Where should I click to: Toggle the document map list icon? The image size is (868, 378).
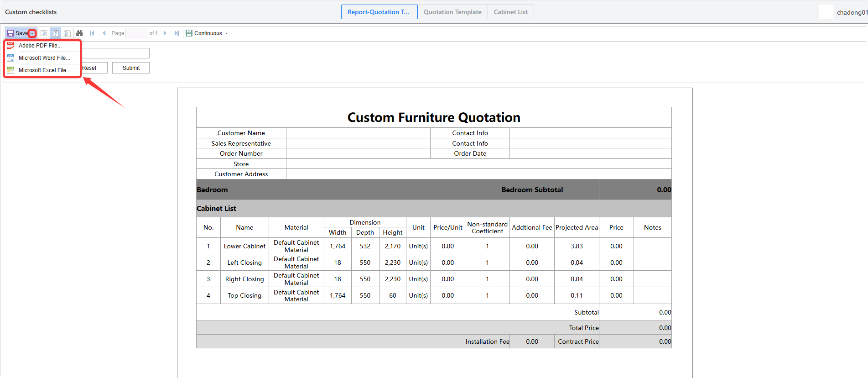coord(44,33)
